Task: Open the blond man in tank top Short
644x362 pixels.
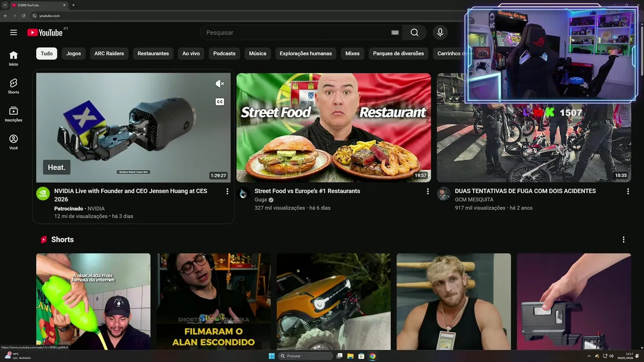Action: [454, 302]
